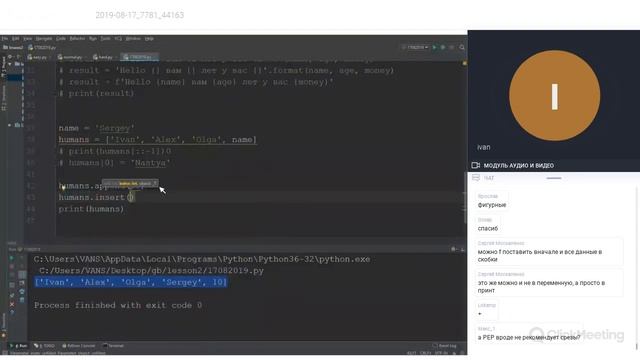
Task: Open the Edit menu
Action: coord(16,39)
